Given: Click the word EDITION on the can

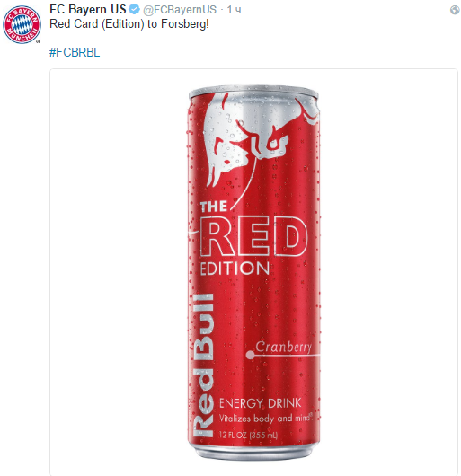Looking at the screenshot, I should click(x=235, y=269).
